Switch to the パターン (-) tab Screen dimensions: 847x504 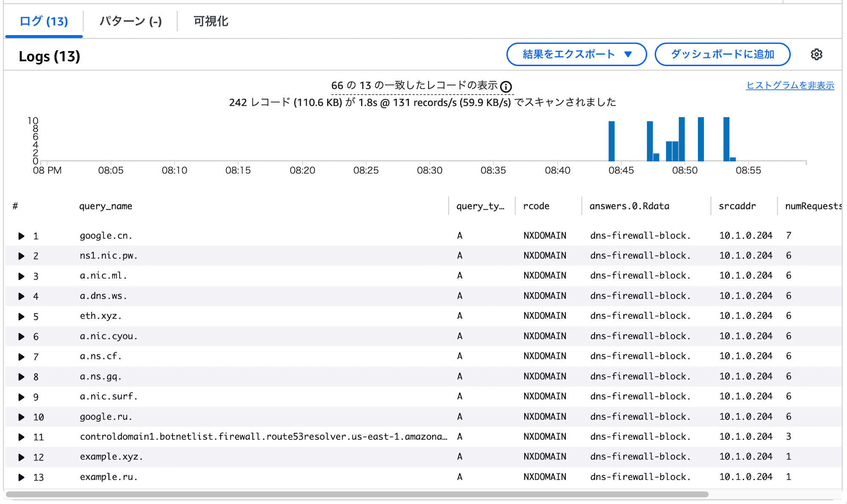click(x=130, y=21)
